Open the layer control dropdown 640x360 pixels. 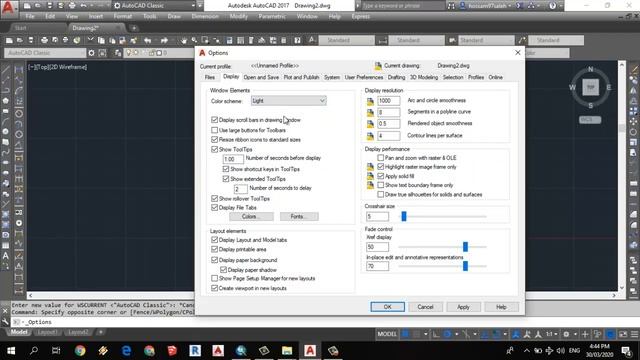pyautogui.click(x=159, y=53)
